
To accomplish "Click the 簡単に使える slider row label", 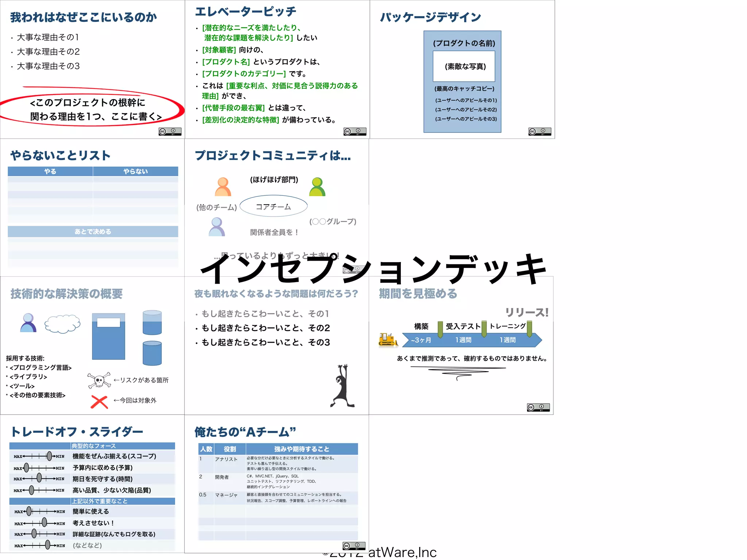I will pyautogui.click(x=90, y=512).
